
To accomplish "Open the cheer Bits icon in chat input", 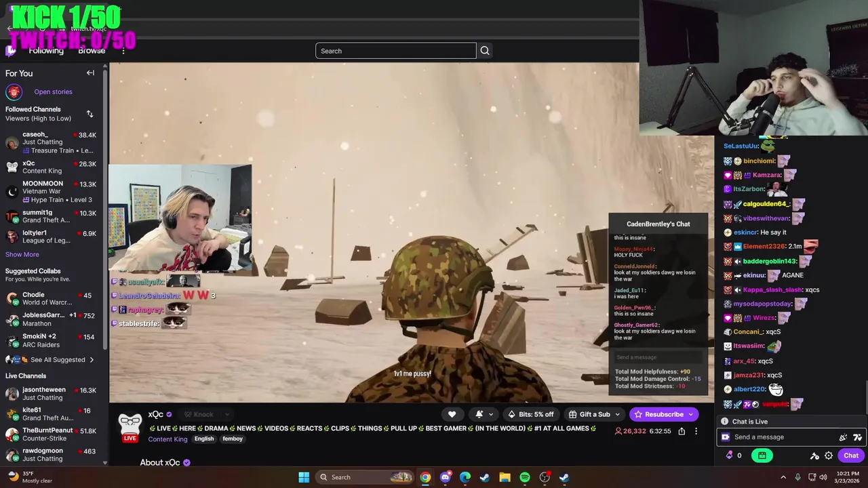I will tap(844, 437).
